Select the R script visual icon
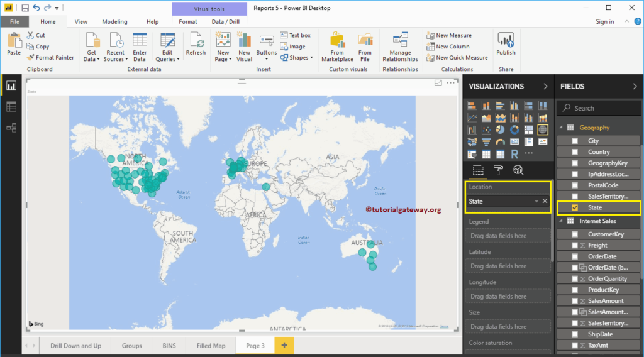Viewport: 644px width, 357px height. click(514, 154)
